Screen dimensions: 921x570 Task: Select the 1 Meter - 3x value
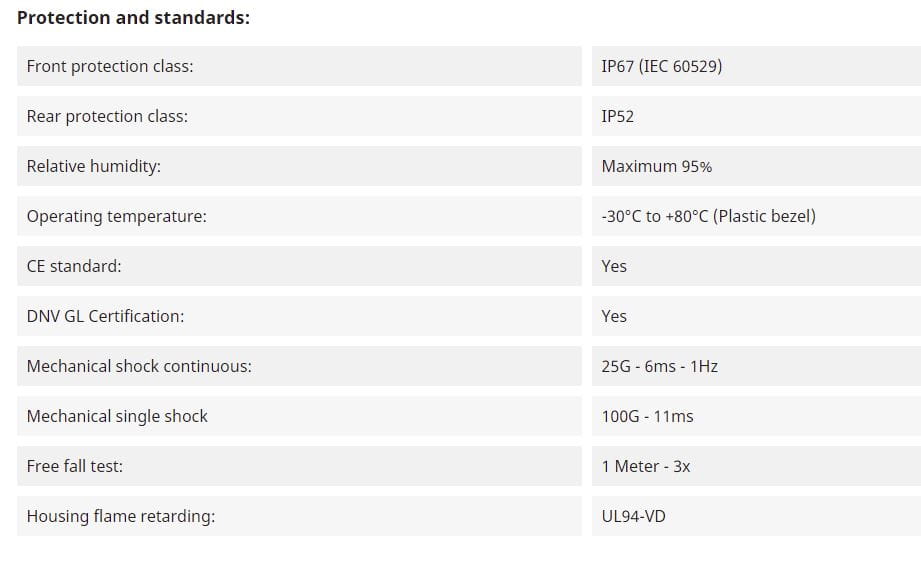pyautogui.click(x=646, y=466)
